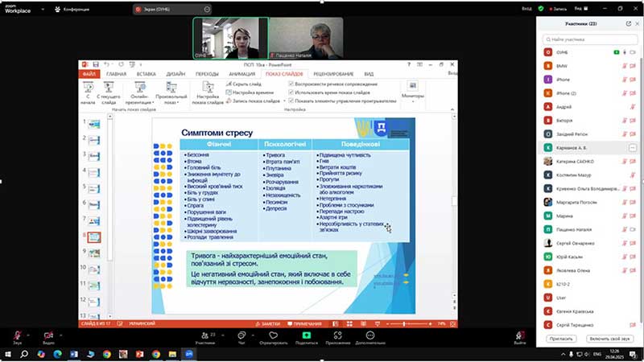The image size is (644, 362).
Task: Click the Zoom microphone Звук icon
Action: tap(17, 334)
